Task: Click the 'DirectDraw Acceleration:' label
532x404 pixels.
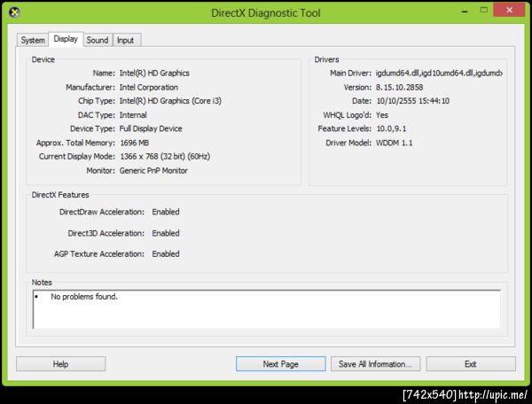Action: point(102,212)
